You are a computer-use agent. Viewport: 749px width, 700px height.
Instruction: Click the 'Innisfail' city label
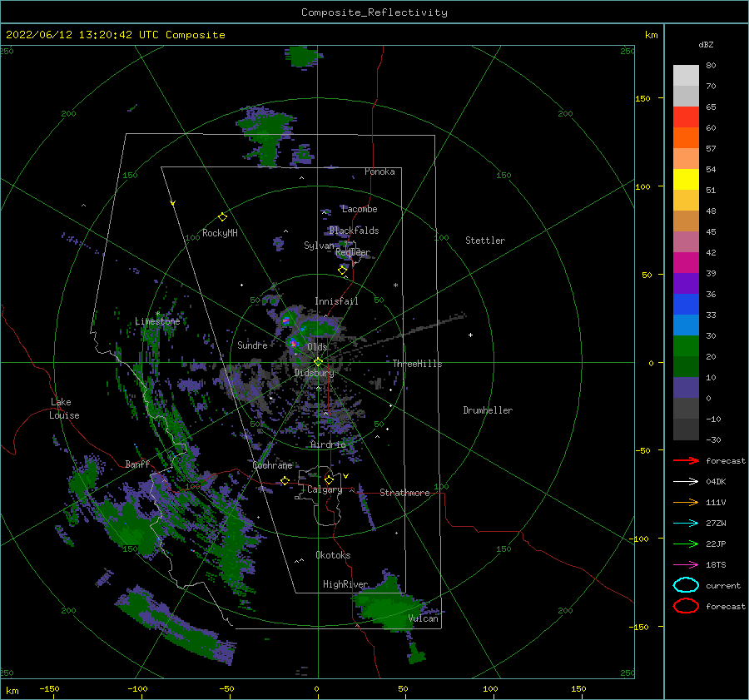pyautogui.click(x=336, y=301)
